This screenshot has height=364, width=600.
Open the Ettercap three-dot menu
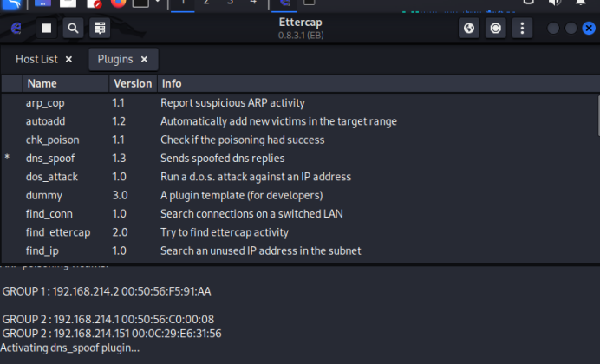(x=521, y=29)
